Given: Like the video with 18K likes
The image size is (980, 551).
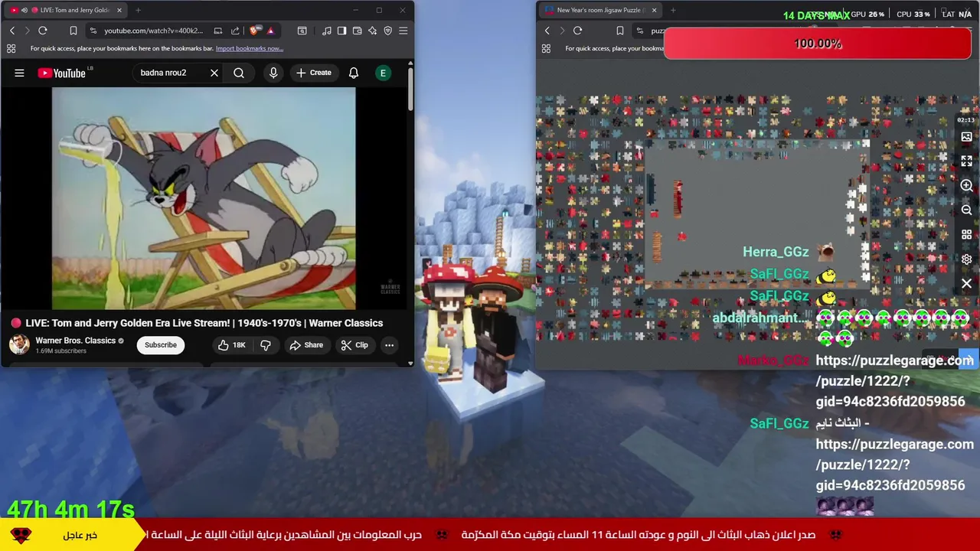Looking at the screenshot, I should [231, 345].
